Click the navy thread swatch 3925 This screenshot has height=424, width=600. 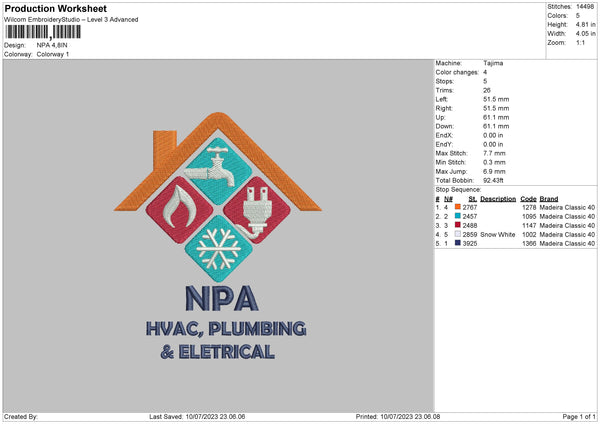[457, 243]
